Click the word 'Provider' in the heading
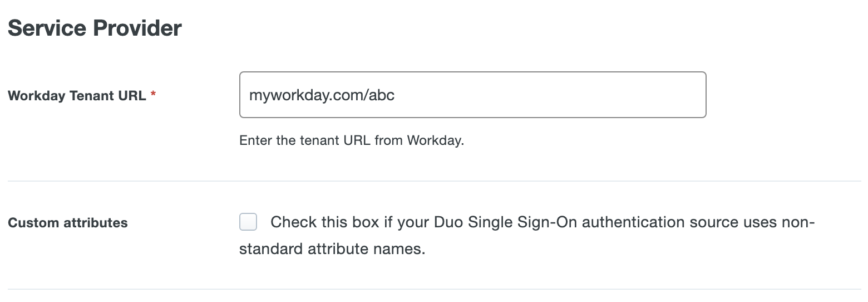 click(x=139, y=28)
